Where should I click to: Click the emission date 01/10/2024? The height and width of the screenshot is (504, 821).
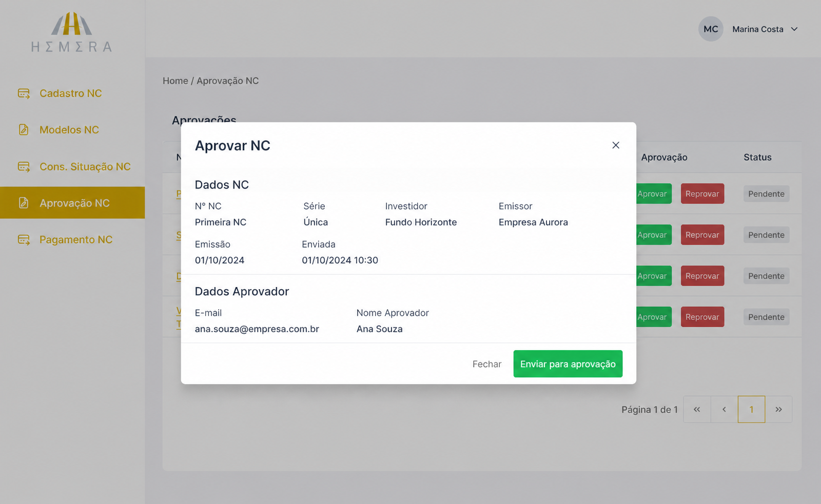220,260
